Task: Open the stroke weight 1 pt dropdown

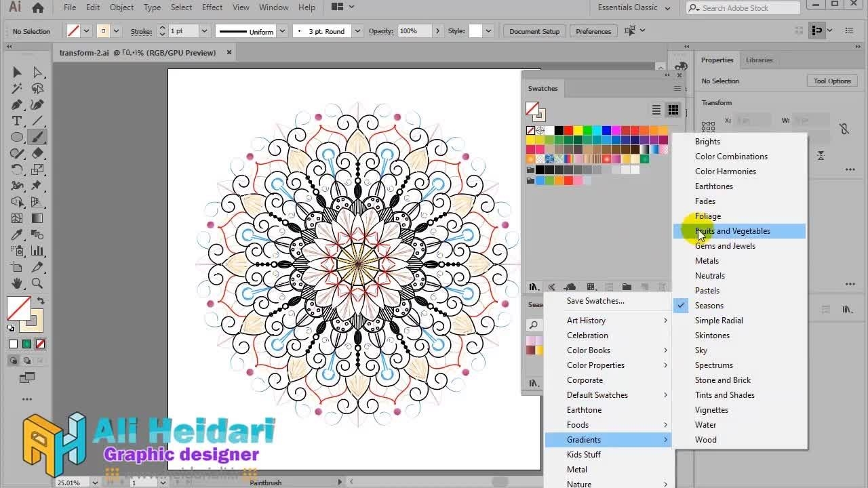Action: click(203, 31)
